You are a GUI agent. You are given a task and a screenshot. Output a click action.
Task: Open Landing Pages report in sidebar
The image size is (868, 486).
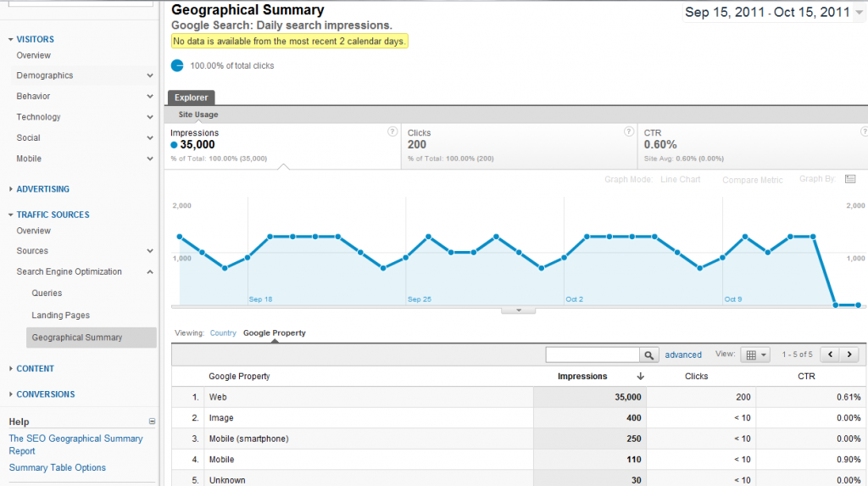[x=60, y=316]
